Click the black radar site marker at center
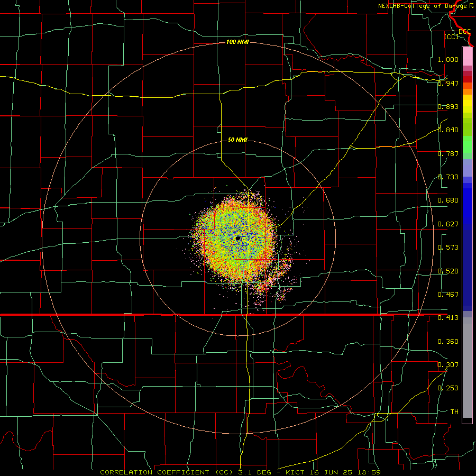The height and width of the screenshot is (476, 476). [x=239, y=239]
